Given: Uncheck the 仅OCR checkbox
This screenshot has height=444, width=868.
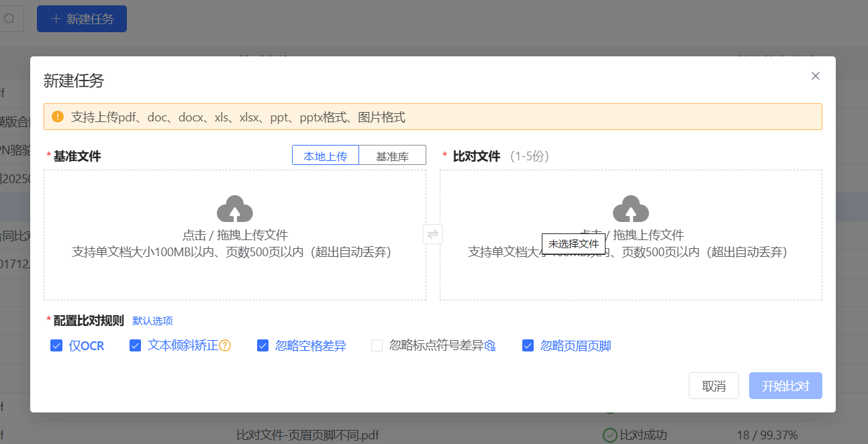Looking at the screenshot, I should (x=56, y=346).
